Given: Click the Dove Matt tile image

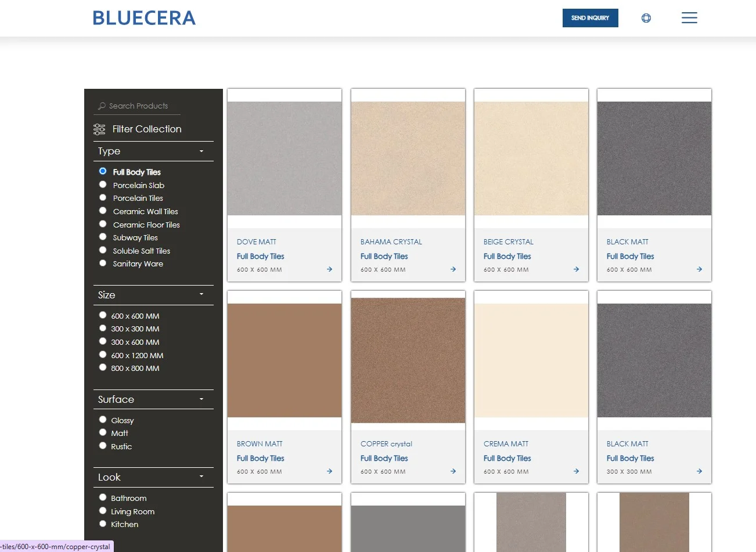Looking at the screenshot, I should coord(285,158).
